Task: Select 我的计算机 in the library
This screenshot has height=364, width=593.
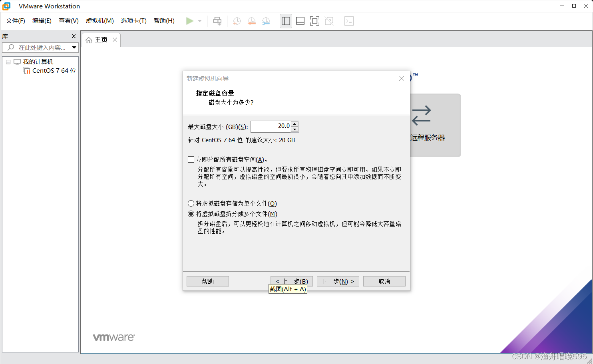Action: (38, 62)
